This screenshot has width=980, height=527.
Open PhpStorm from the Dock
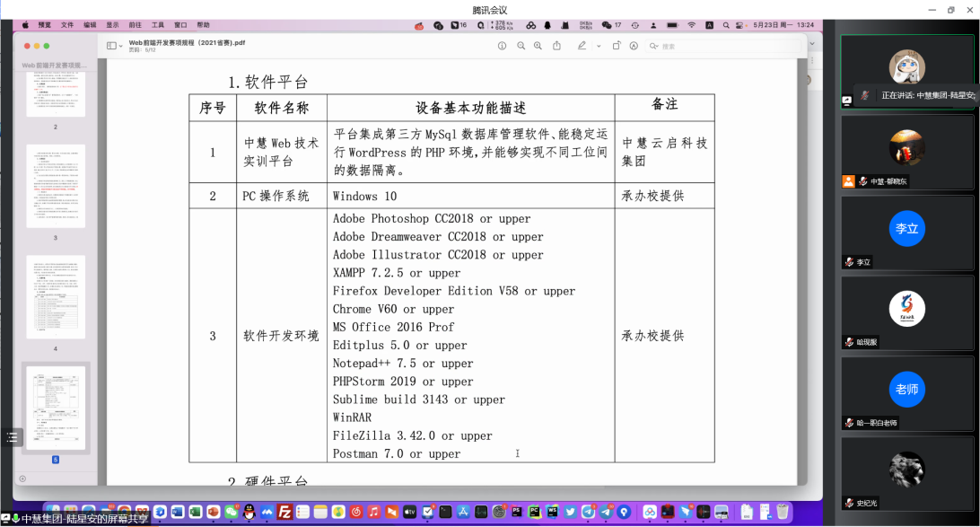click(516, 512)
